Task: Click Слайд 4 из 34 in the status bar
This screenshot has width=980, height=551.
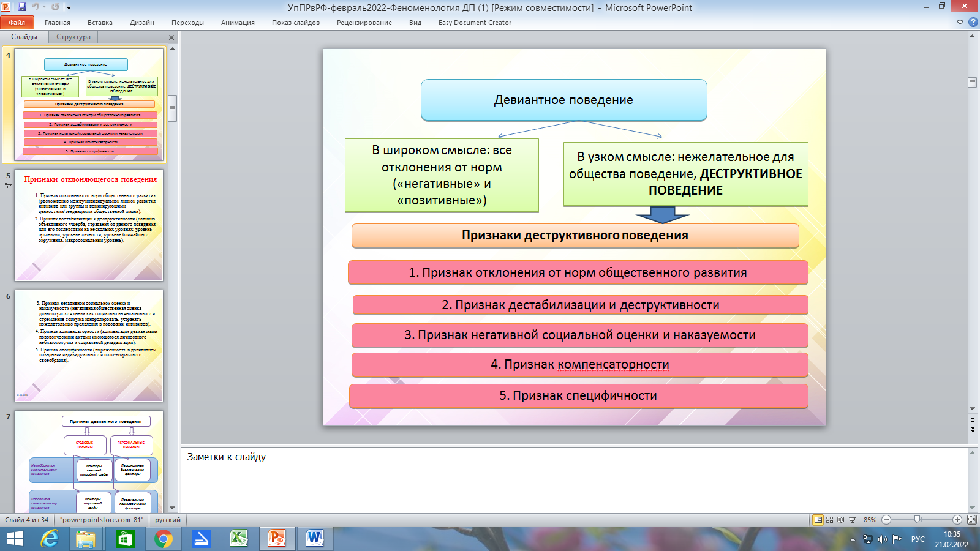Action: (x=27, y=520)
